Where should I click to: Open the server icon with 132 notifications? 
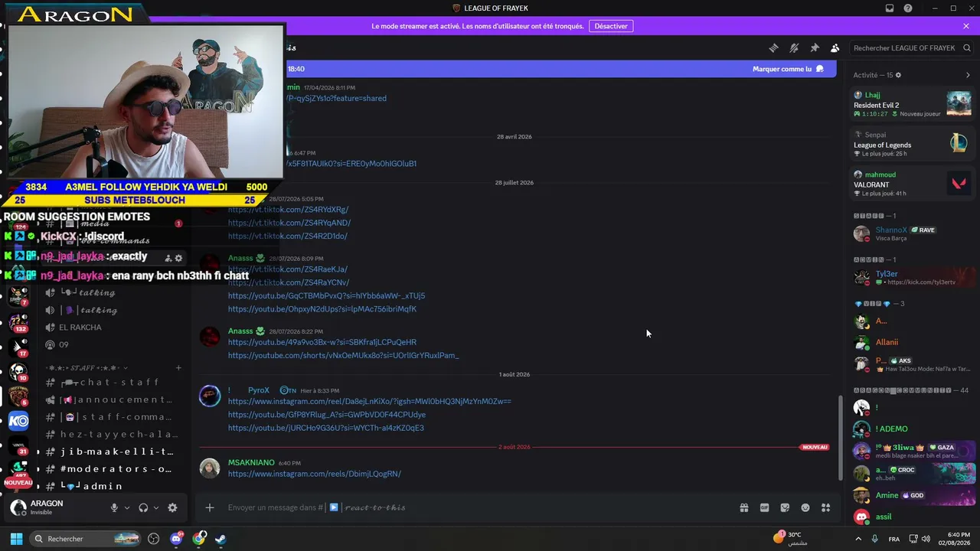point(18,321)
